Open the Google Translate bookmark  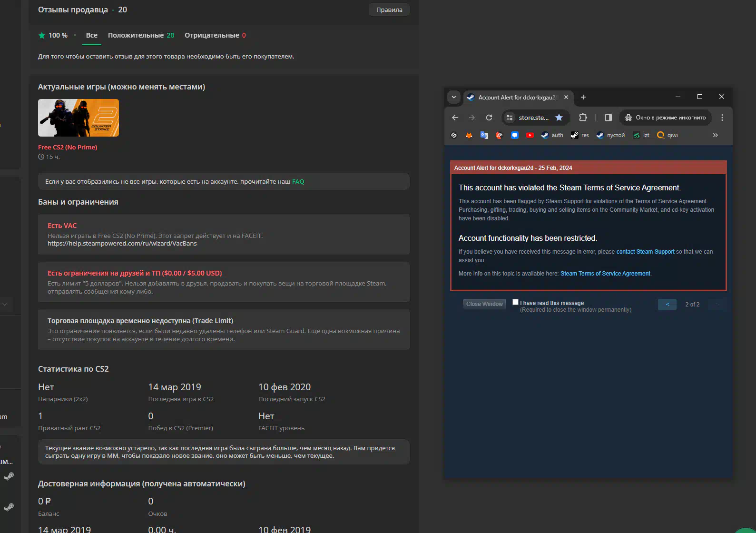pos(484,135)
